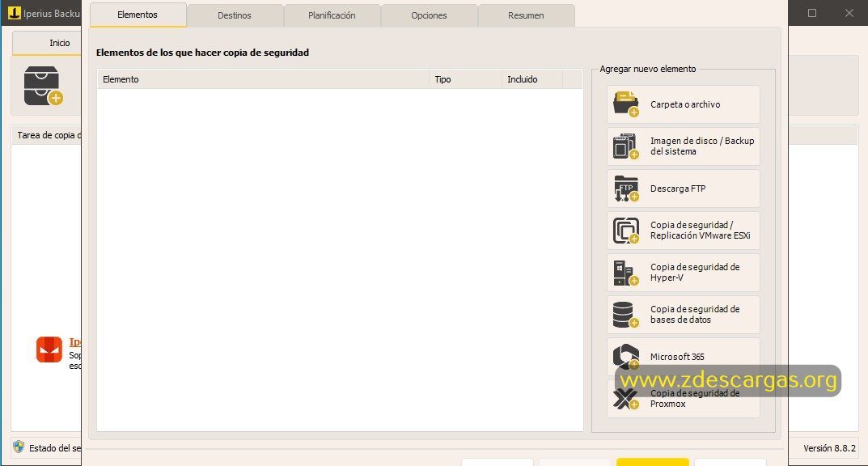Viewport: 868px width, 466px height.
Task: Click the database backup cylinder icon
Action: coord(625,315)
